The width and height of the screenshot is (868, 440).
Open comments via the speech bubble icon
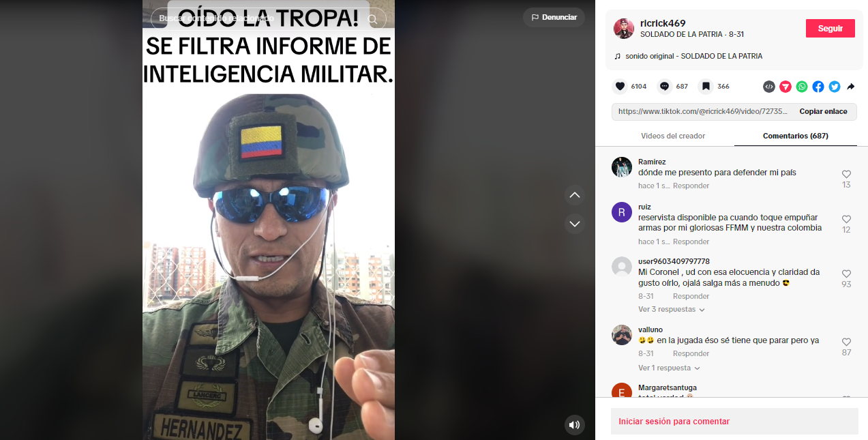664,87
